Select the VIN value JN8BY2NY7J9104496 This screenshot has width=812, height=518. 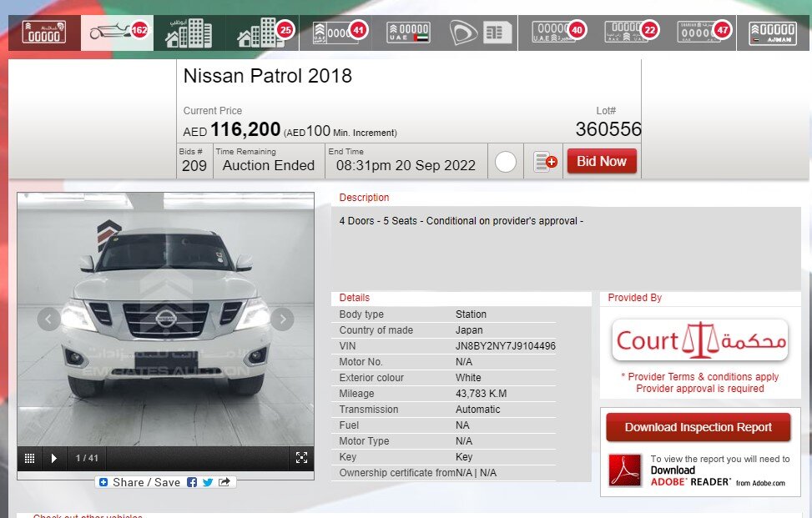click(x=506, y=346)
